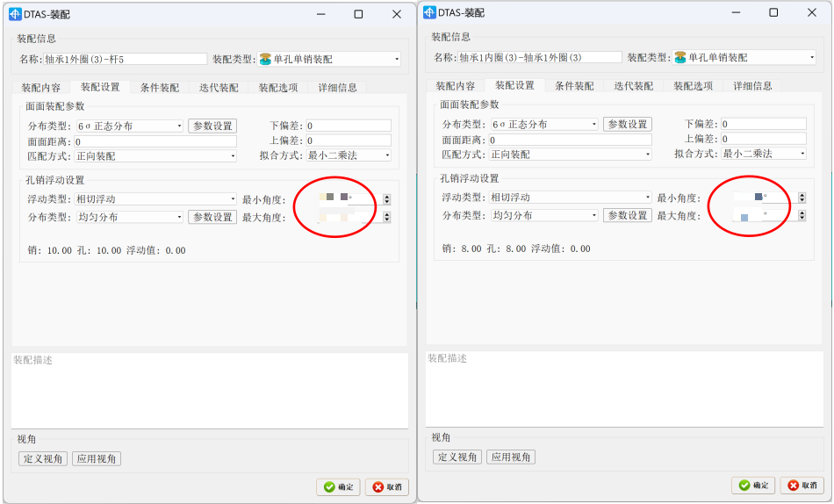The width and height of the screenshot is (834, 504).
Task: Click 最大角度 spinner arrows in right window
Action: tap(802, 215)
